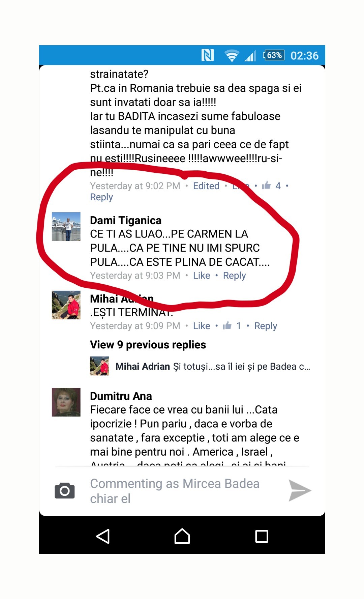This screenshot has height=599, width=364.
Task: Tap the send arrow icon
Action: [x=300, y=490]
